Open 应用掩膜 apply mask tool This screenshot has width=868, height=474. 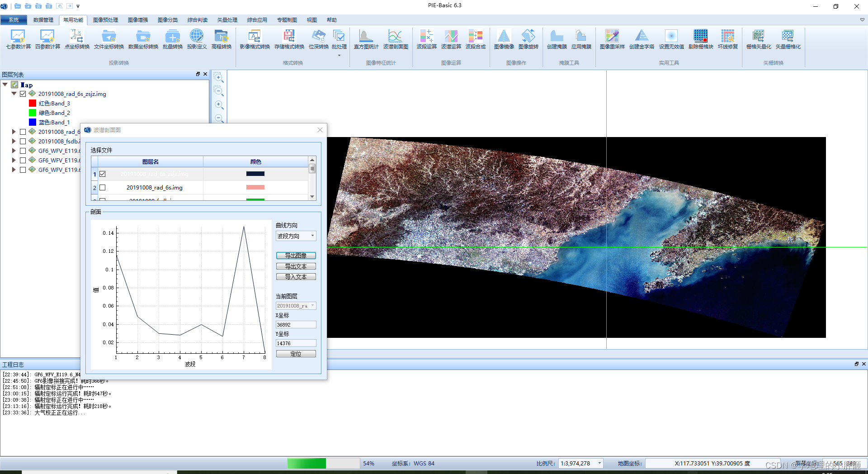(581, 39)
